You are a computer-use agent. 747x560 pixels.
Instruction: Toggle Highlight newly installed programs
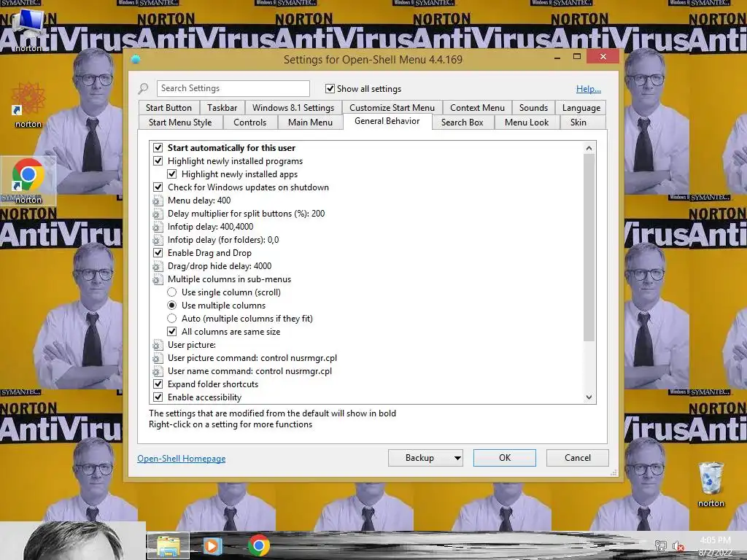click(x=158, y=161)
